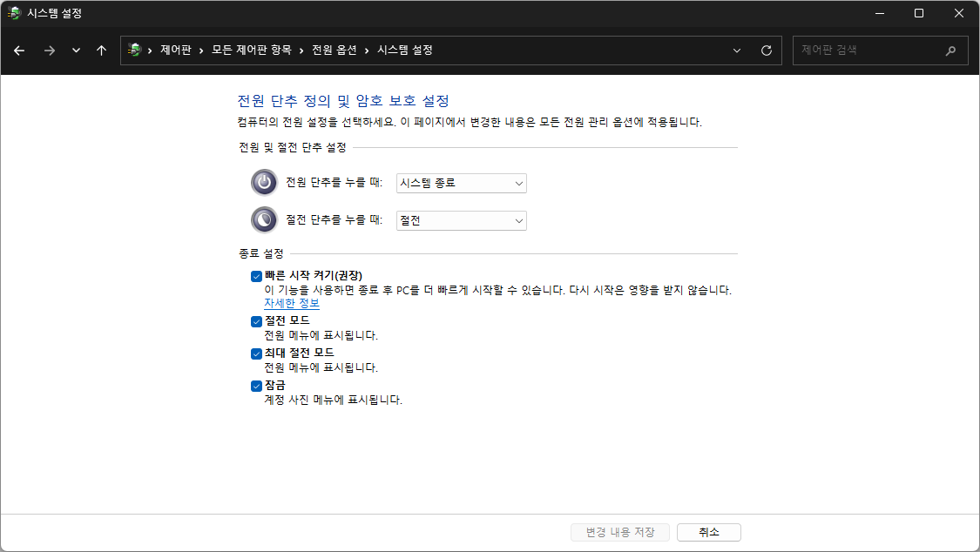
Task: Go up one level with the up arrow
Action: pyautogui.click(x=101, y=50)
